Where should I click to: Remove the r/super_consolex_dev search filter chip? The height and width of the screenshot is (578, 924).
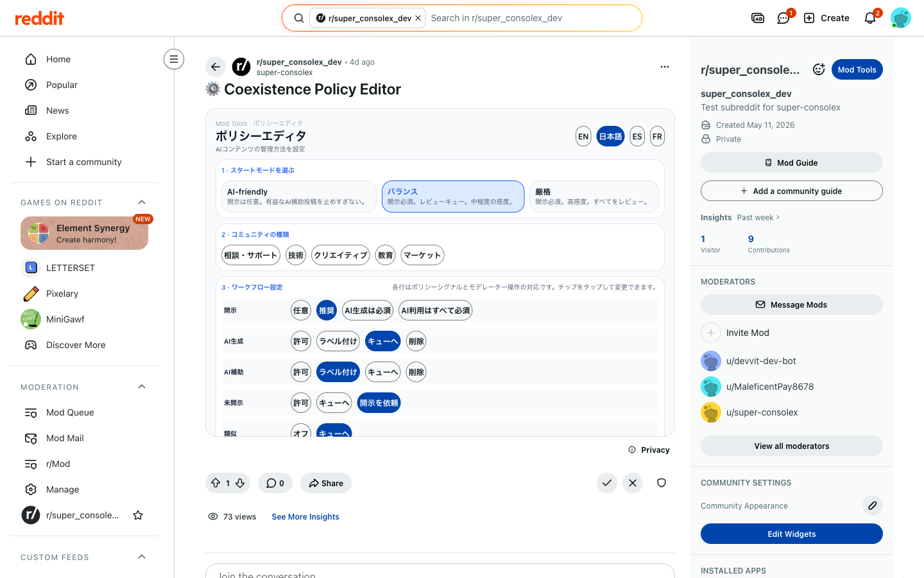pyautogui.click(x=418, y=18)
